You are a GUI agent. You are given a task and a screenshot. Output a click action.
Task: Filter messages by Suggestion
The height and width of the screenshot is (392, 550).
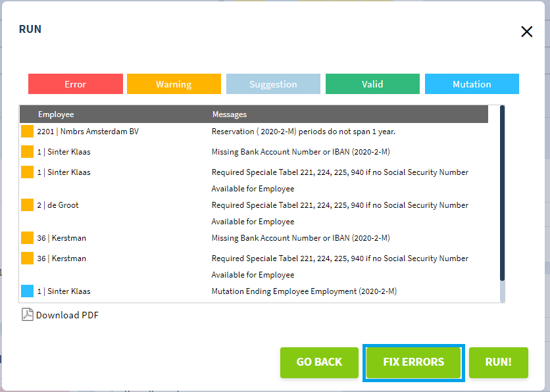pyautogui.click(x=273, y=84)
